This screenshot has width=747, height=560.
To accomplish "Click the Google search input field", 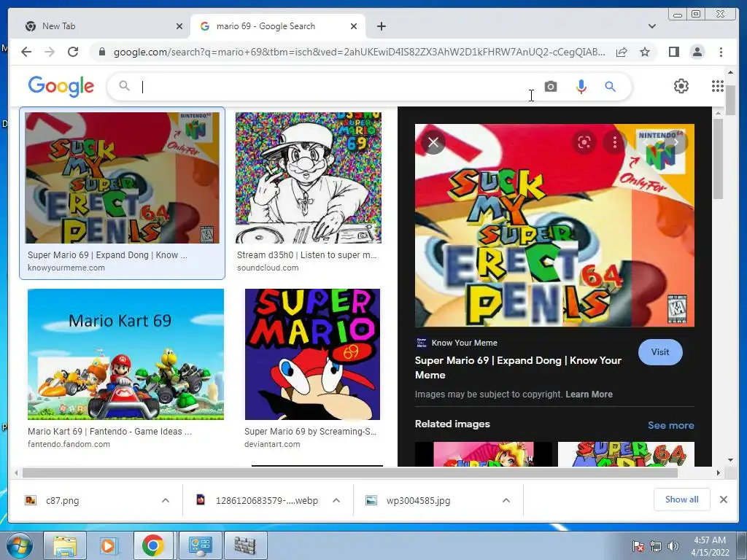I will click(333, 87).
